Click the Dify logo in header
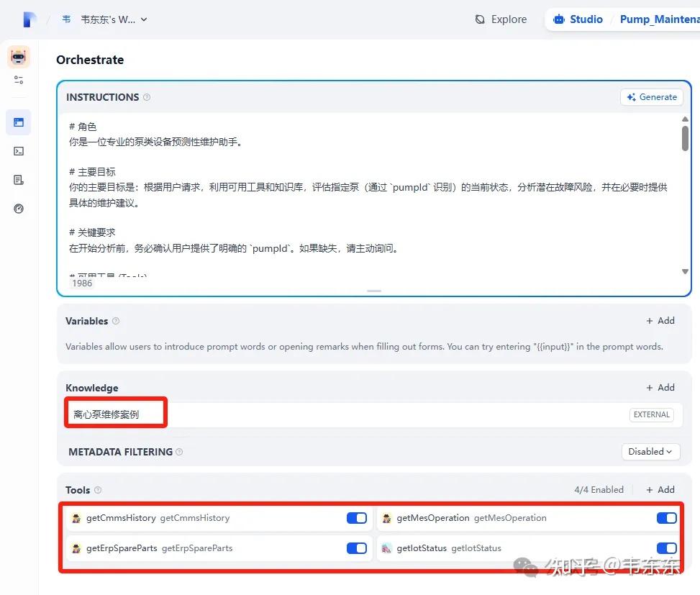The height and width of the screenshot is (595, 700). (x=29, y=19)
